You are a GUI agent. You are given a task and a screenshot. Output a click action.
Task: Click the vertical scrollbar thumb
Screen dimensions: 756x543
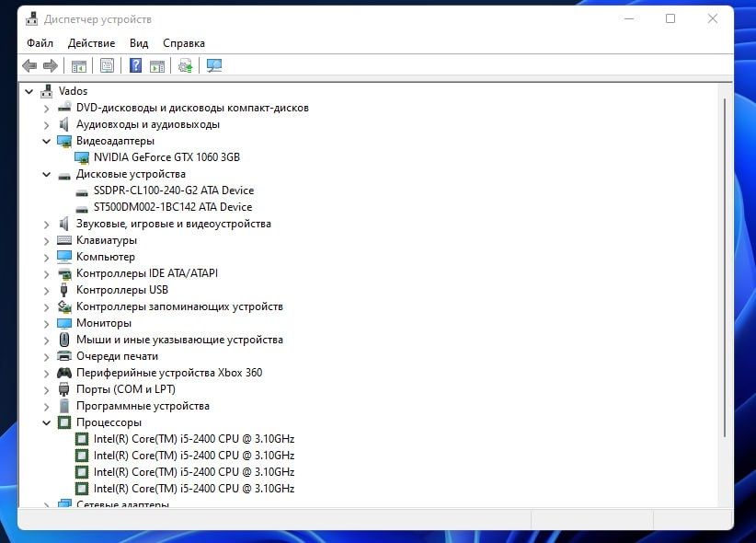724,268
